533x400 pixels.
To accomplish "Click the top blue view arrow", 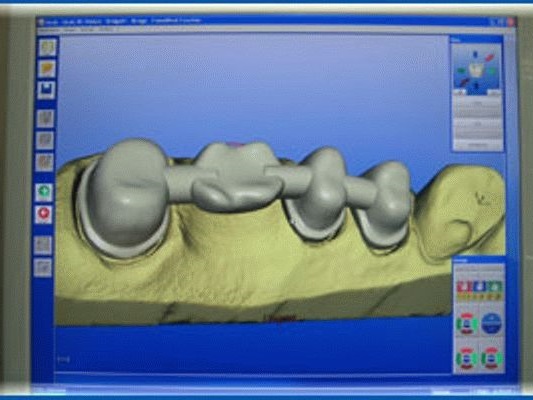I will pyautogui.click(x=476, y=54).
